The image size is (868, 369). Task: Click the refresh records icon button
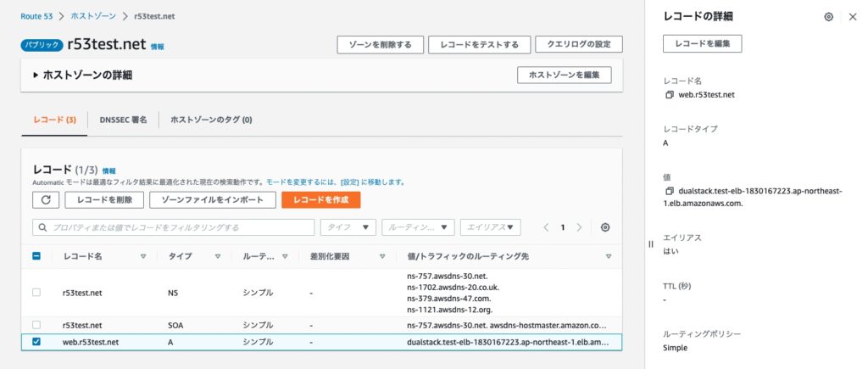click(46, 200)
